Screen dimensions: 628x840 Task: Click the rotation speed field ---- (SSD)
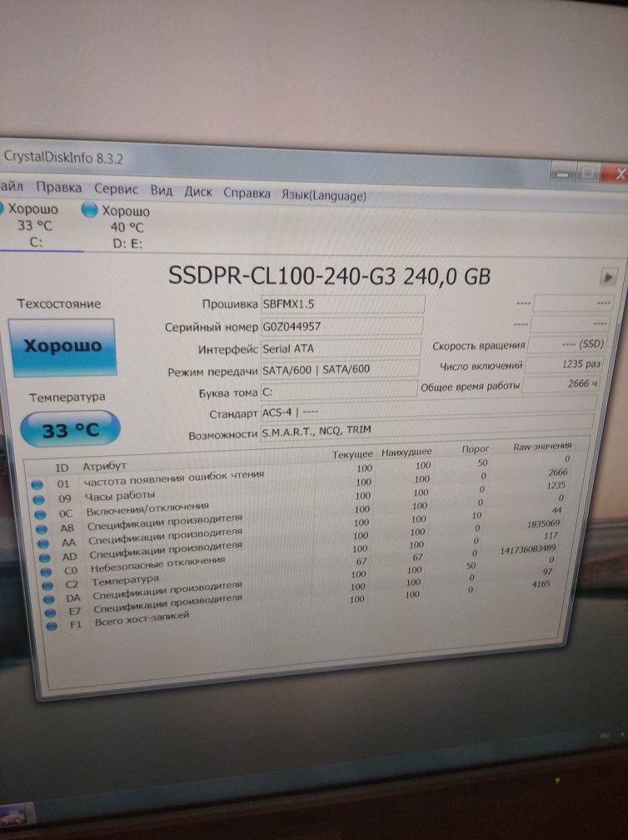coord(567,344)
